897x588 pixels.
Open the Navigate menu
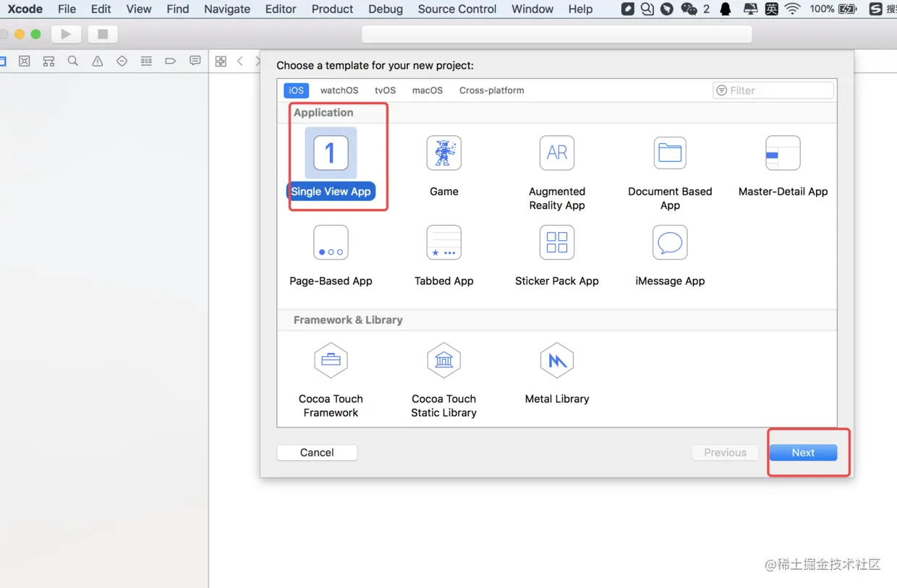[227, 9]
